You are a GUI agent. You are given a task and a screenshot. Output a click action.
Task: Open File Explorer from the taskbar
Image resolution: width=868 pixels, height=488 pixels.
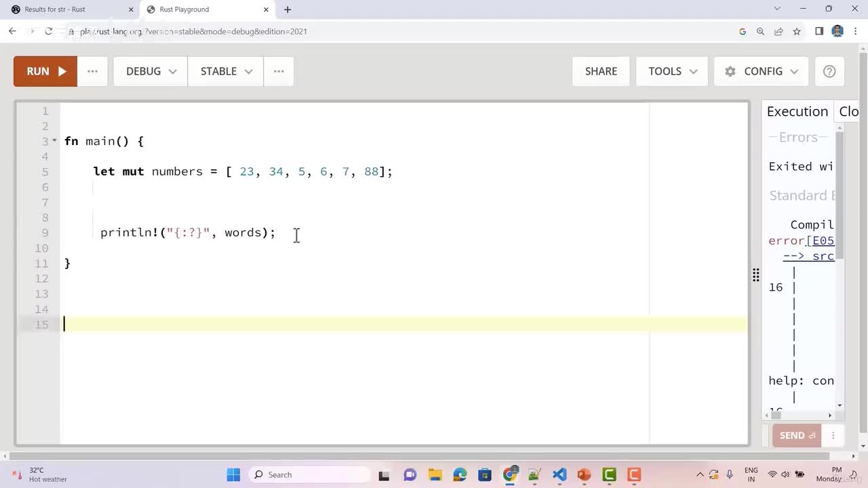point(435,474)
